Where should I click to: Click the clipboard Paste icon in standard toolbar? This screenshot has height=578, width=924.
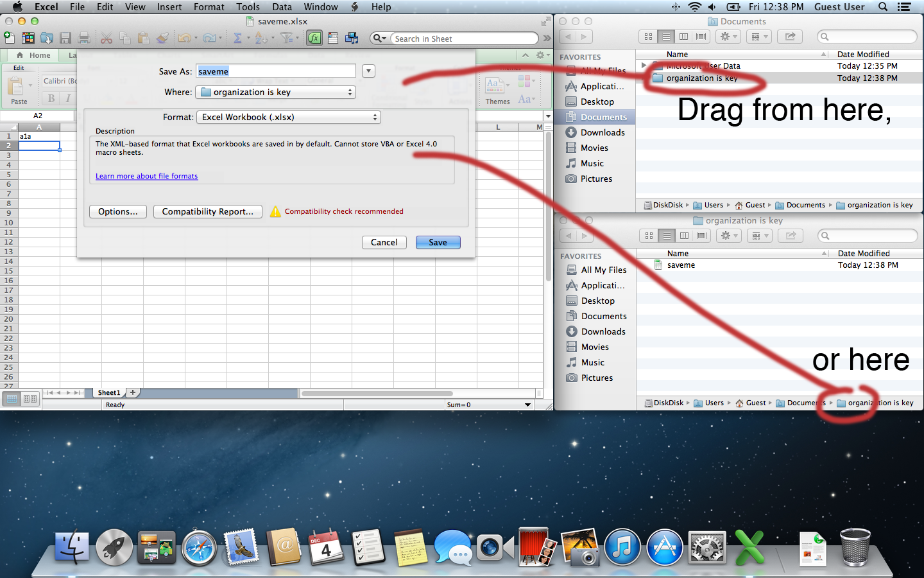click(x=144, y=39)
